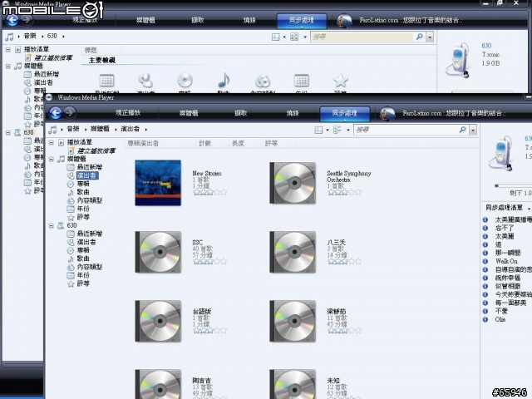Click the Forward arrow in the front window
Screen dimensions: 532x399
click(x=70, y=112)
